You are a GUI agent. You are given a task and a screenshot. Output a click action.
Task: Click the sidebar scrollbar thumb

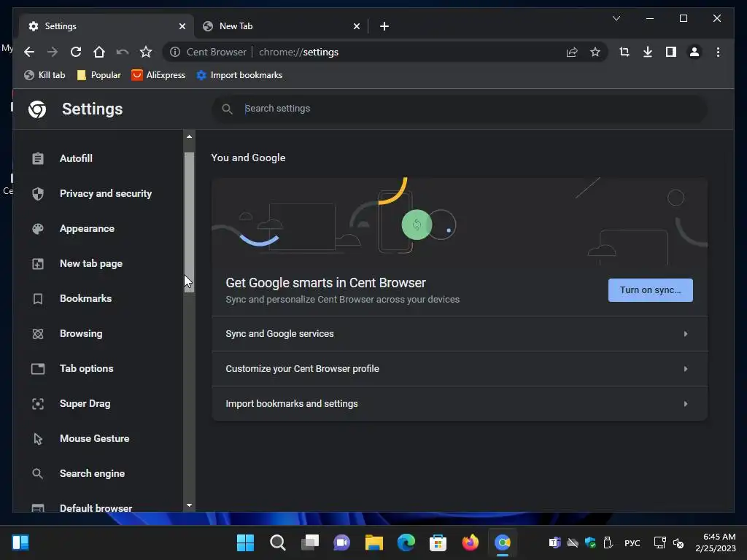coord(189,222)
